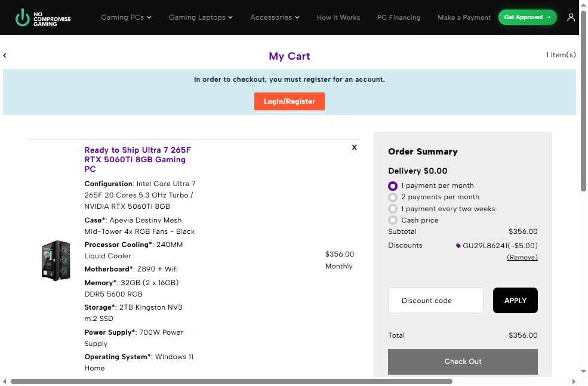The height and width of the screenshot is (386, 588).
Task: Open the user account icon
Action: (571, 17)
